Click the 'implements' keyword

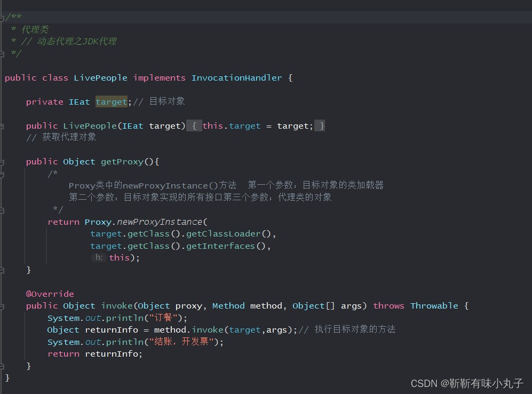159,78
